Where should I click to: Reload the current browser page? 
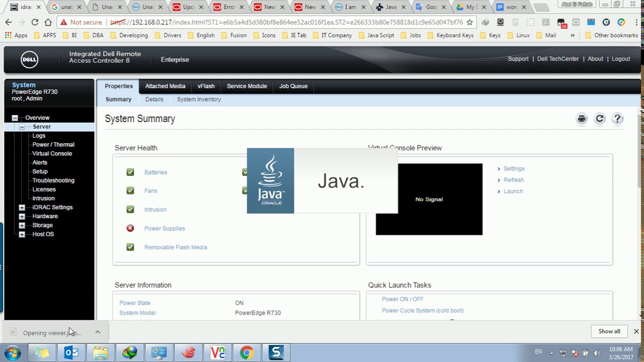(35, 22)
